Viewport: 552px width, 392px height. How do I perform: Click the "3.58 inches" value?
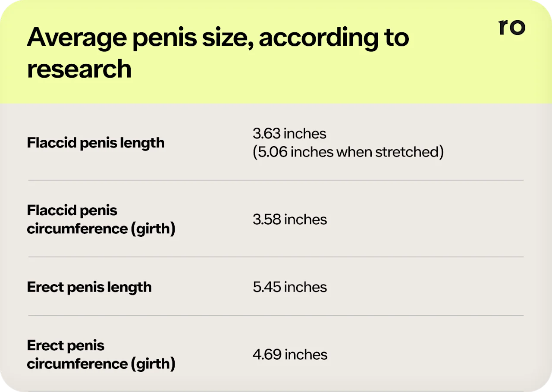click(290, 220)
